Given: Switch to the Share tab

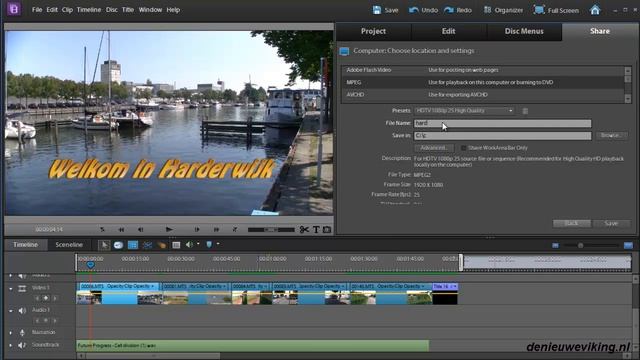Looking at the screenshot, I should [600, 31].
